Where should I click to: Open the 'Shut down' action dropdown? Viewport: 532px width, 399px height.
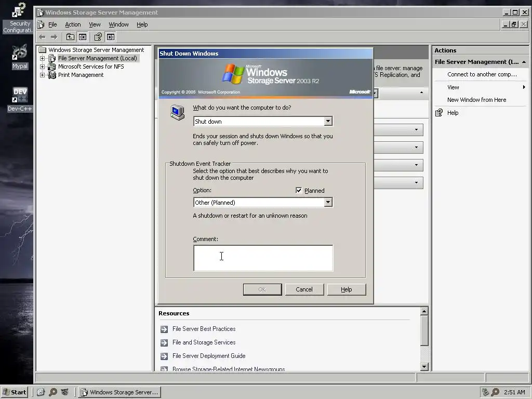pos(328,121)
